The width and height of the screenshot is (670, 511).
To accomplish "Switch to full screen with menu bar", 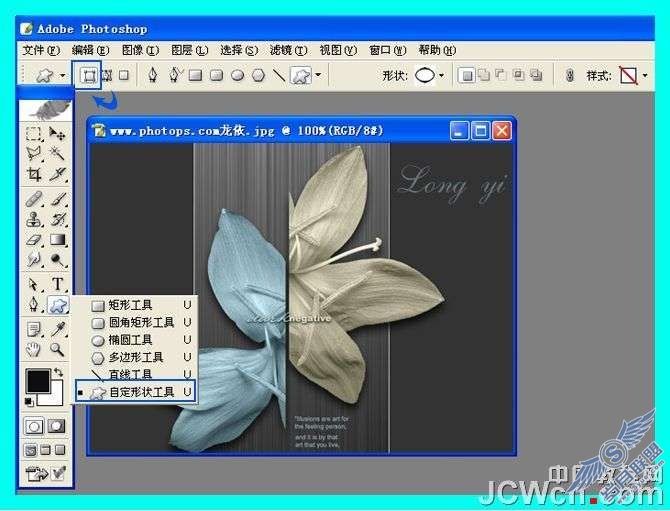I will point(45,450).
